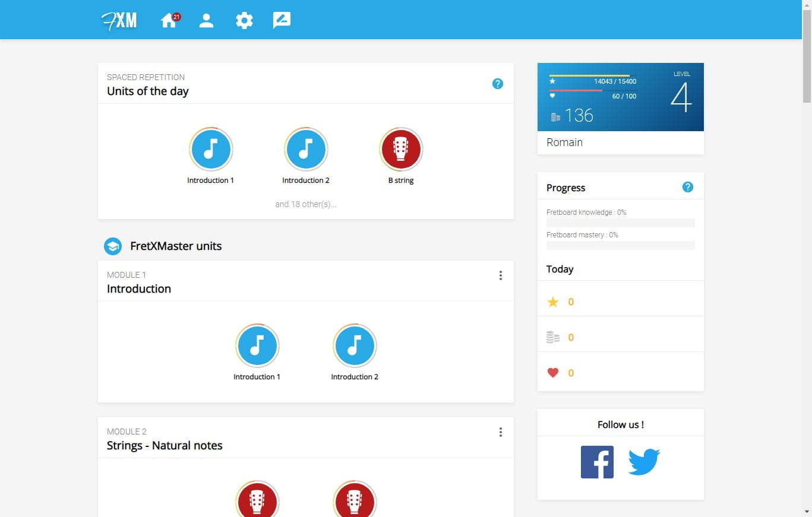Start the B string unit
Screen dimensions: 812x517
coord(401,149)
